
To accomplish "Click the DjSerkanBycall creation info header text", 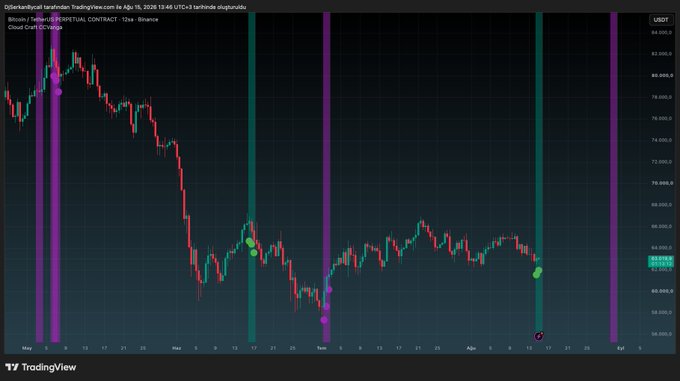I will pyautogui.click(x=125, y=7).
